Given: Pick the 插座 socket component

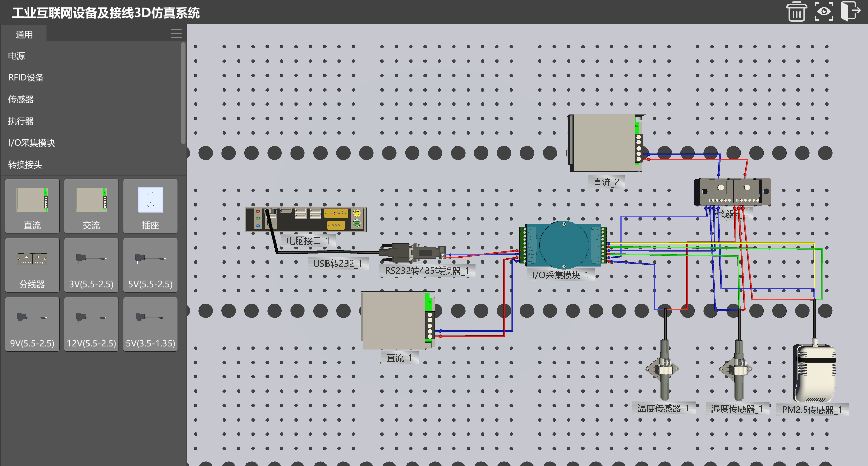Looking at the screenshot, I should 150,206.
